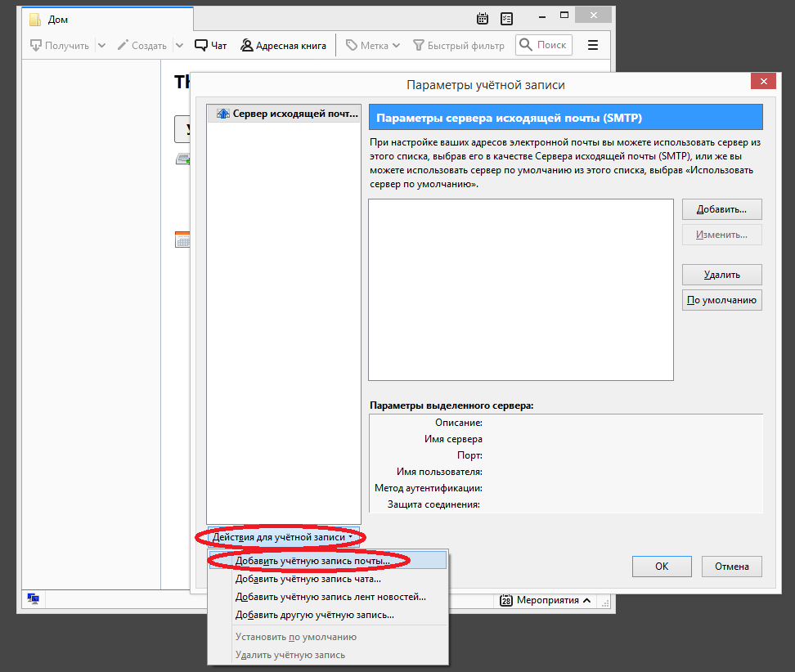
Task: Expand the Мероприятия panel chevron
Action: tap(586, 600)
